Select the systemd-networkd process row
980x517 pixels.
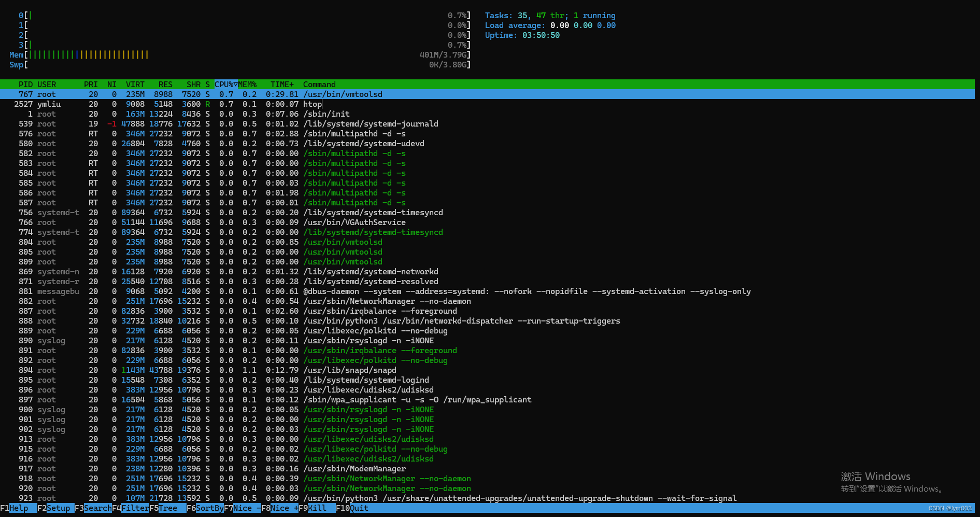tap(487, 272)
